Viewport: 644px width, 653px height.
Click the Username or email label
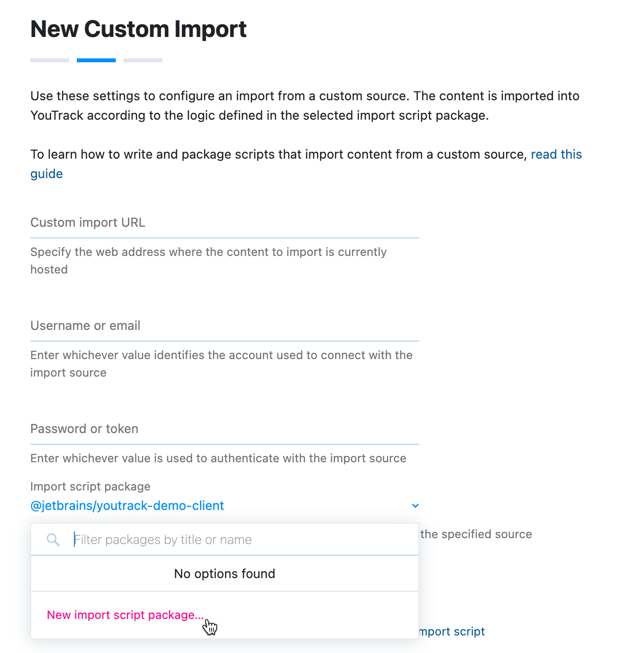(85, 326)
